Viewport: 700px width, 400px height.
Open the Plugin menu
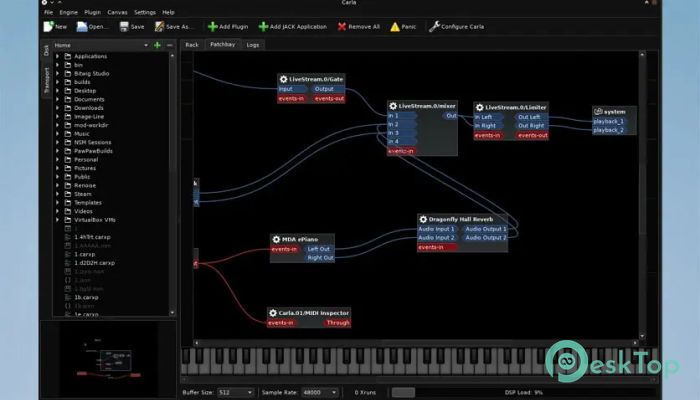click(92, 12)
